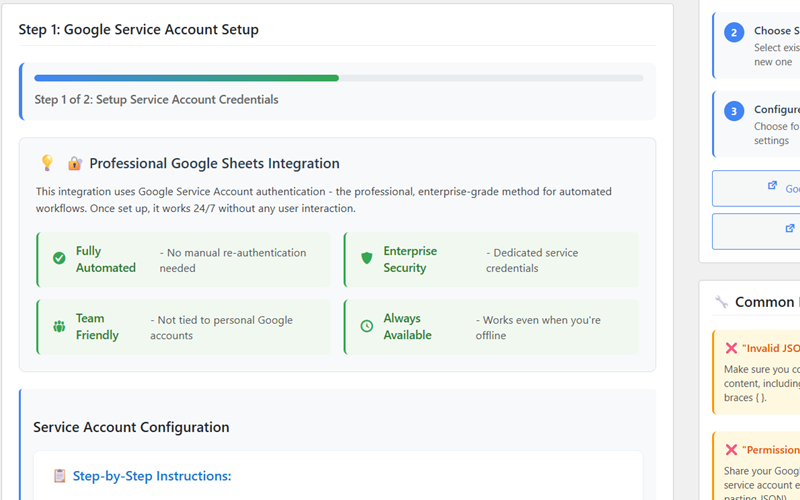Viewport: 800px width, 500px height.
Task: Click the padlock icon next to Professional Google Sheets Integration
Action: point(75,163)
